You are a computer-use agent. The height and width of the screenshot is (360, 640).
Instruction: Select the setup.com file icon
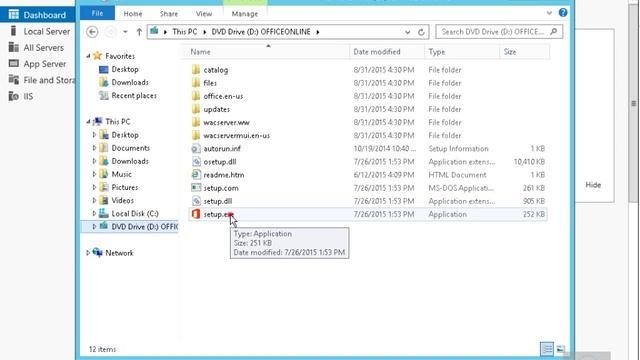[196, 188]
